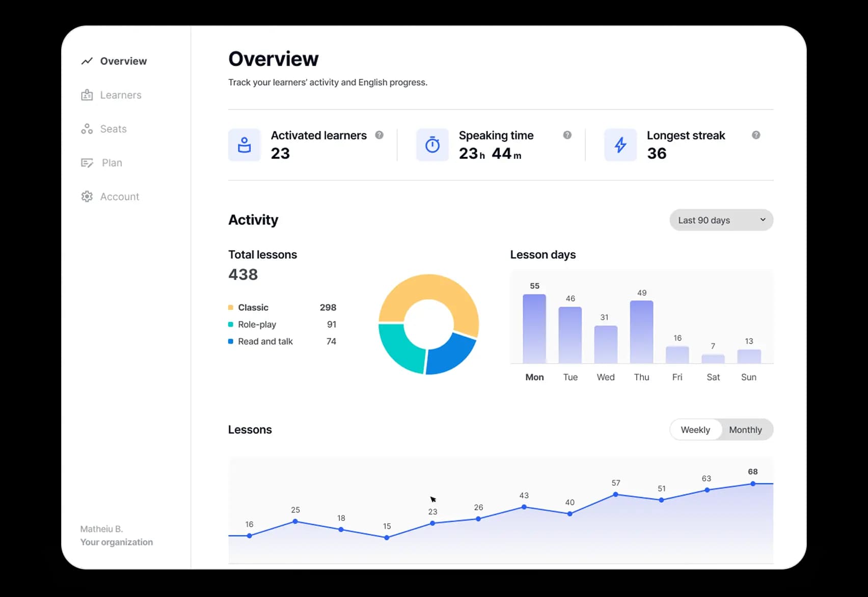Click the help tooltip beside Longest streak
Viewport: 868px width, 597px height.
(756, 135)
